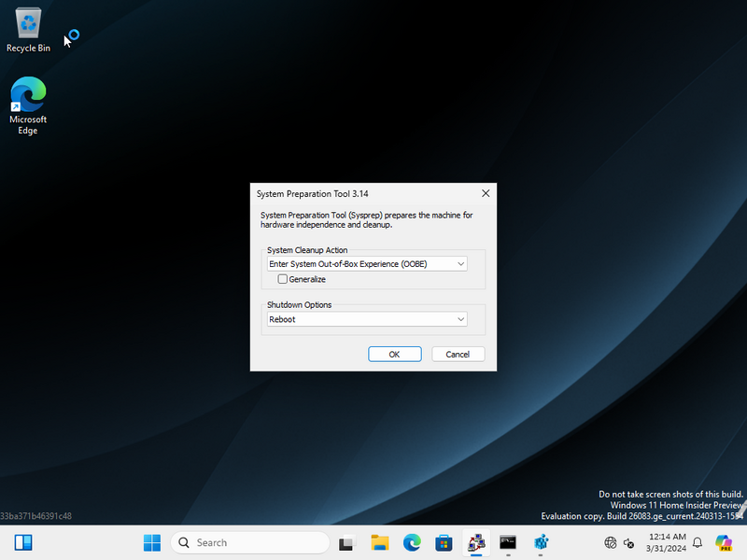
Task: Click the taskbar Search box
Action: (249, 542)
